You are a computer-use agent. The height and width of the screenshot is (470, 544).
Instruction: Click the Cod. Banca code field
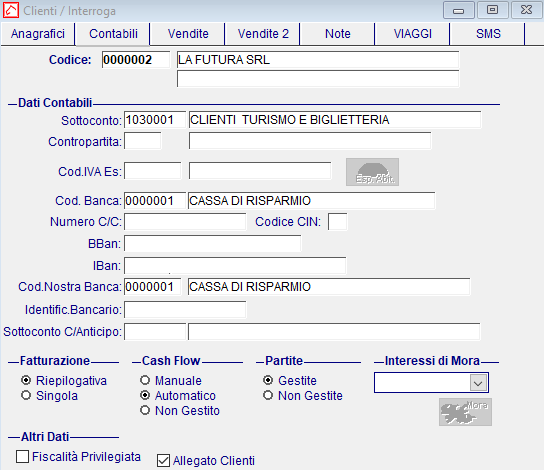coord(155,201)
